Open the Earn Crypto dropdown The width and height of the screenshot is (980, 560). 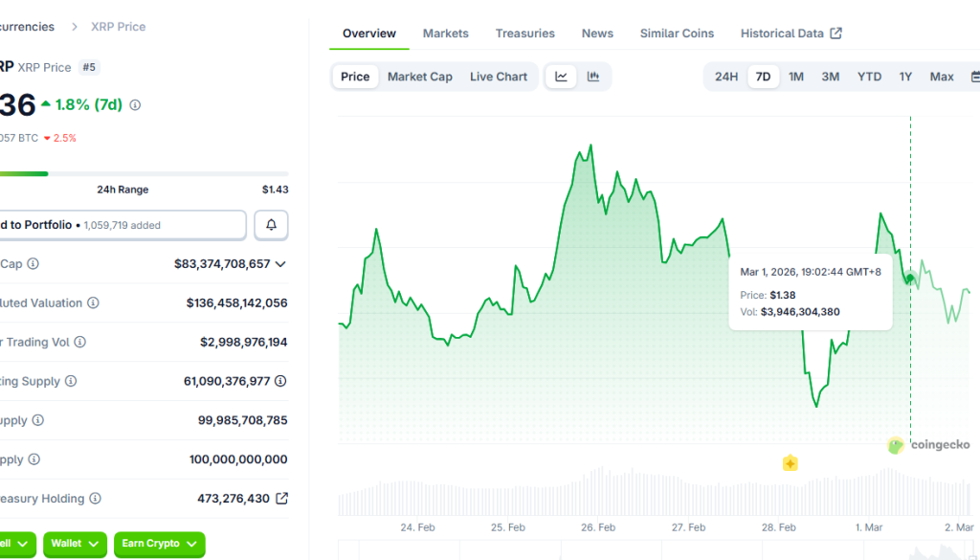pyautogui.click(x=159, y=544)
